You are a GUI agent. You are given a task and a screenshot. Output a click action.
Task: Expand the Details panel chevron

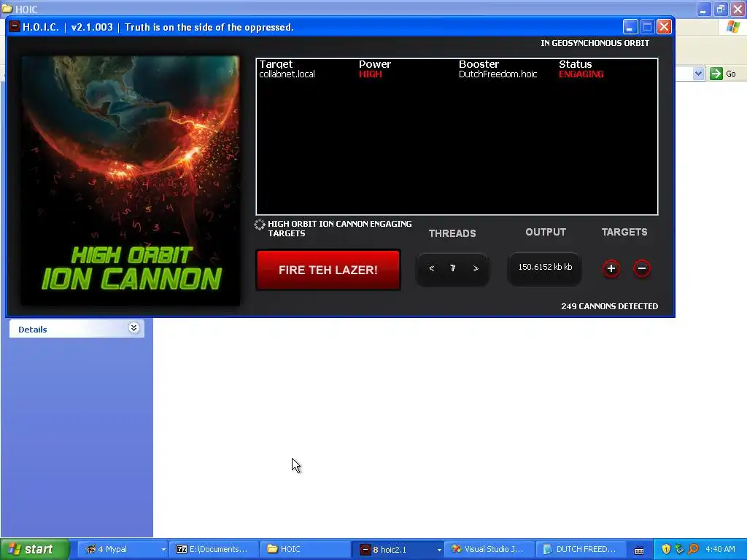134,328
